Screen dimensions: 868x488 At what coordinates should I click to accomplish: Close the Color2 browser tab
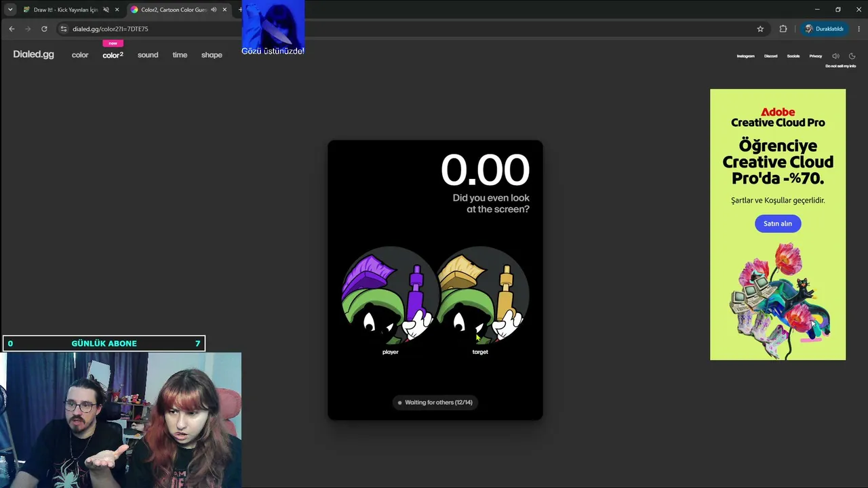point(224,9)
